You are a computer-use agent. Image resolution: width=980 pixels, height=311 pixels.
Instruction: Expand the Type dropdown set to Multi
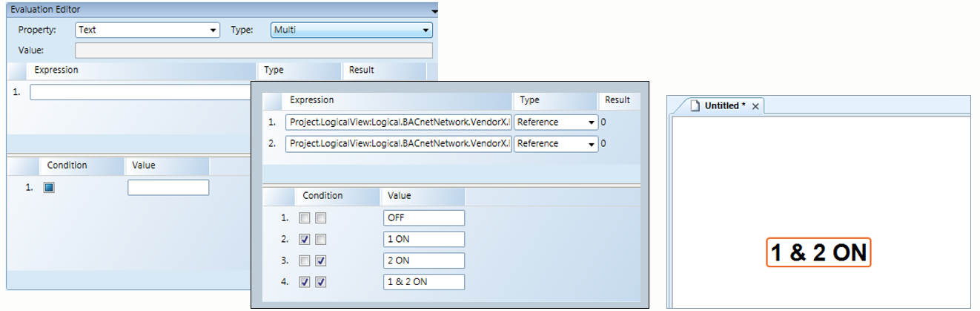[351, 30]
